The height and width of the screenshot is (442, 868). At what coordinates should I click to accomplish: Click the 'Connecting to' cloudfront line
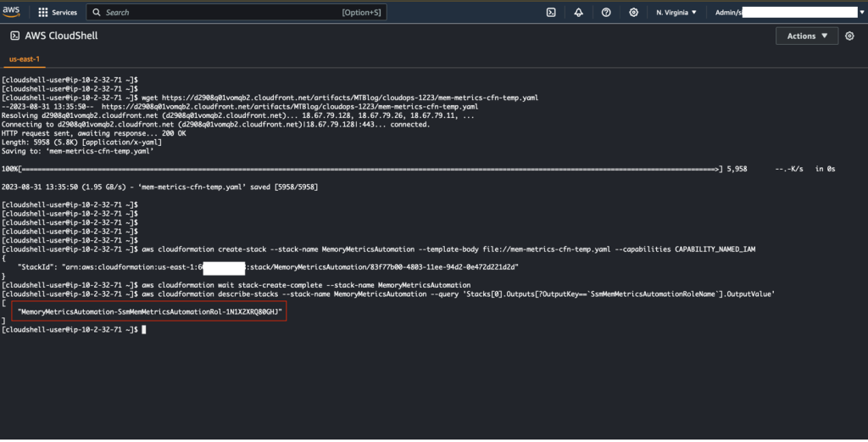pos(216,125)
